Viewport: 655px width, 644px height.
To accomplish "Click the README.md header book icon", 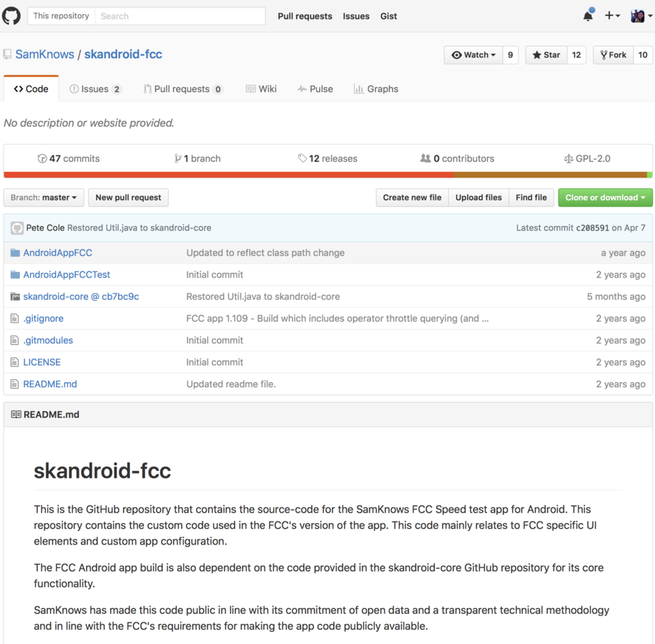I will (x=16, y=414).
